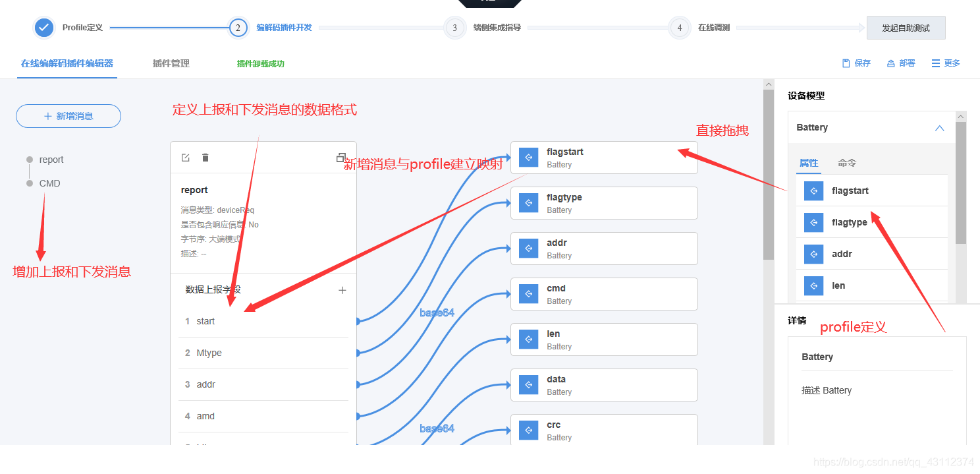Select the 命令 tab in device model
Viewport: 980px width, 474px height.
[x=847, y=163]
